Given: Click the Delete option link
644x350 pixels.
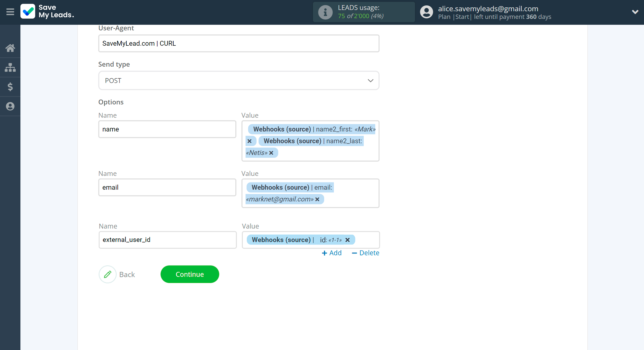Looking at the screenshot, I should [x=366, y=253].
